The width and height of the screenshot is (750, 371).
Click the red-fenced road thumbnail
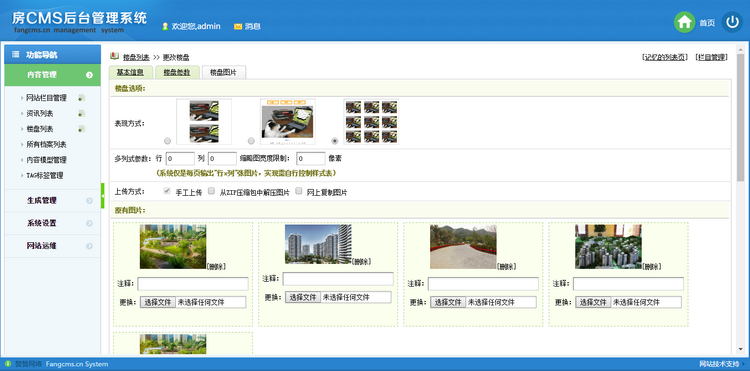coord(463,247)
